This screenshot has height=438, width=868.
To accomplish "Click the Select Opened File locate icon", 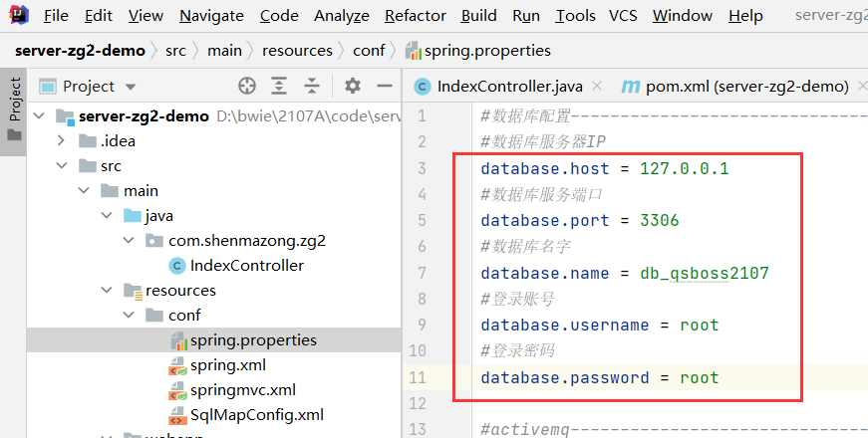I will (x=247, y=86).
